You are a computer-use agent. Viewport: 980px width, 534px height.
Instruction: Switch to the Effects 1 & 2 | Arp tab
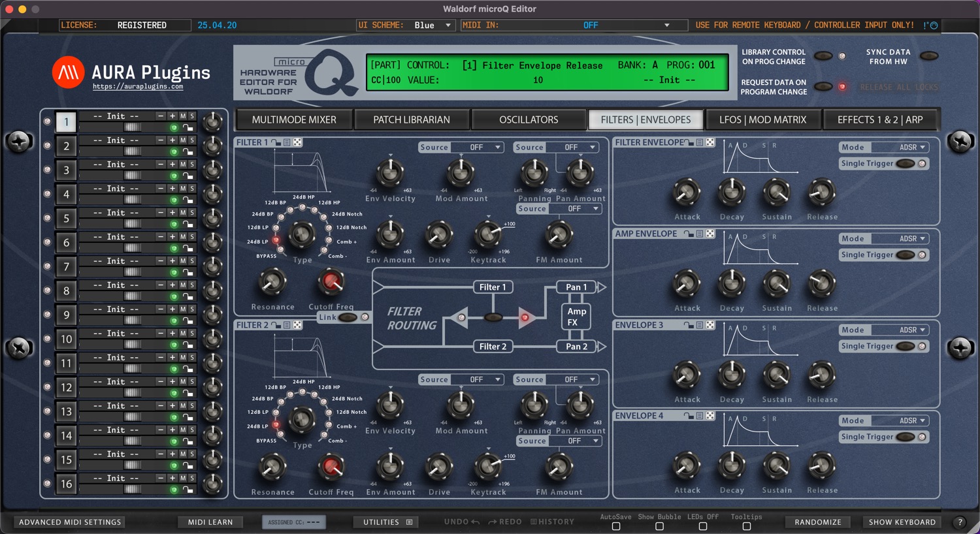tap(880, 120)
